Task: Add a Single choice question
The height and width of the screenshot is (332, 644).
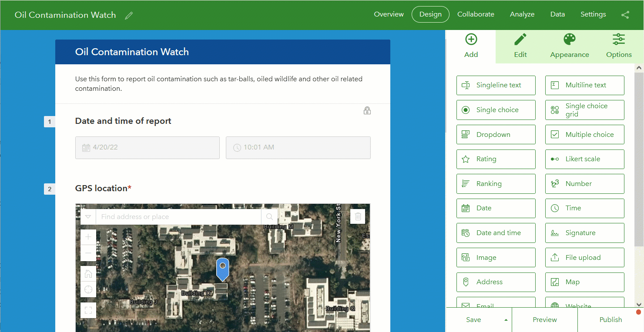Action: [496, 110]
